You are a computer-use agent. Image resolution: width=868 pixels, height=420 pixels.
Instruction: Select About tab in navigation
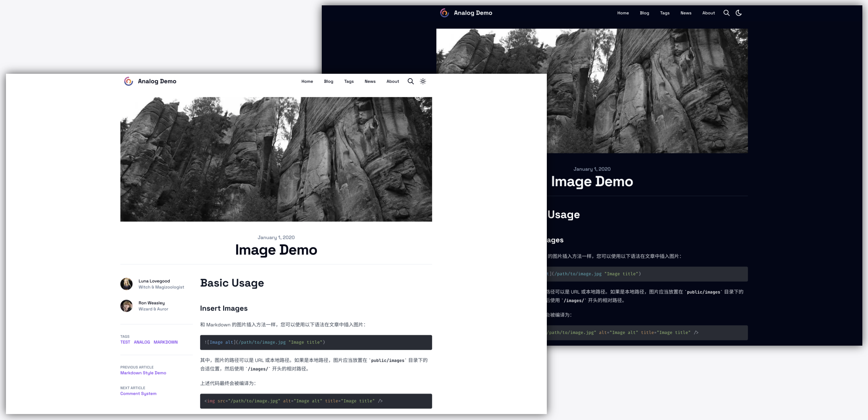[x=393, y=81]
